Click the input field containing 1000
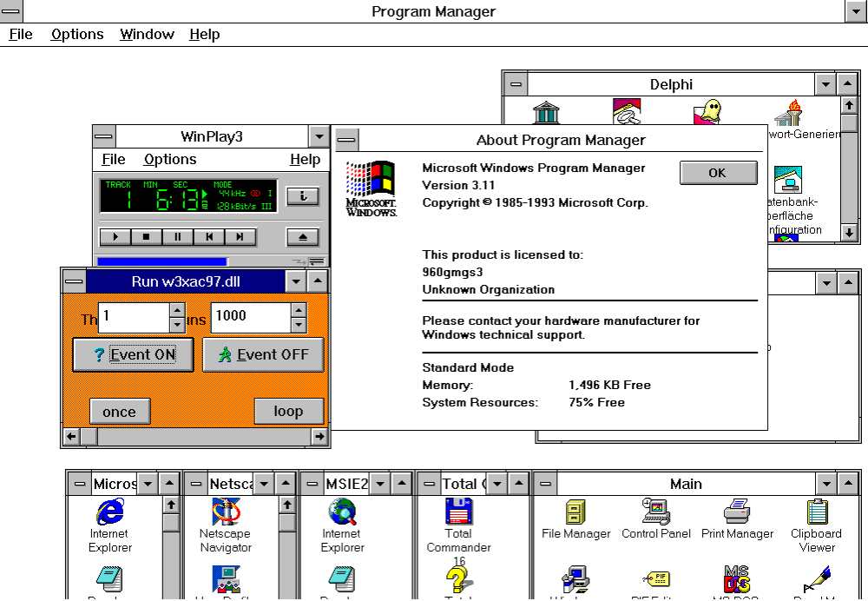The image size is (868, 601). pyautogui.click(x=252, y=317)
